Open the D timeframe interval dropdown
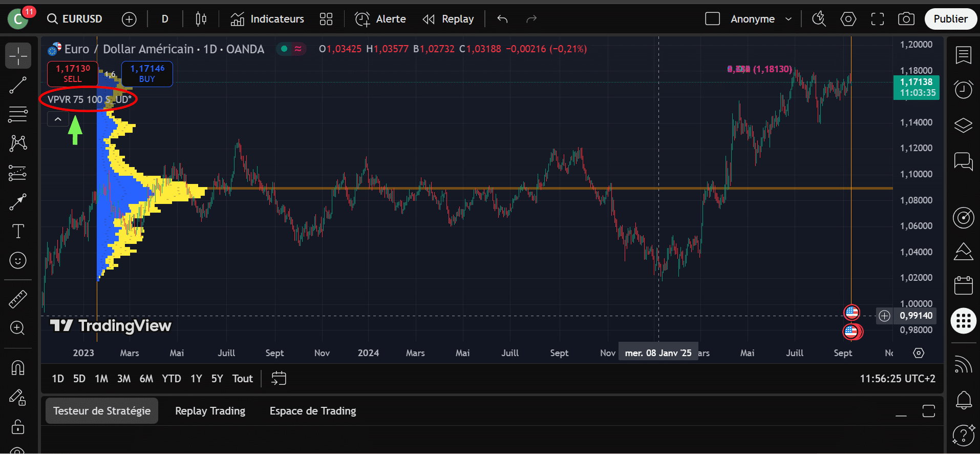This screenshot has width=980, height=454. tap(165, 19)
